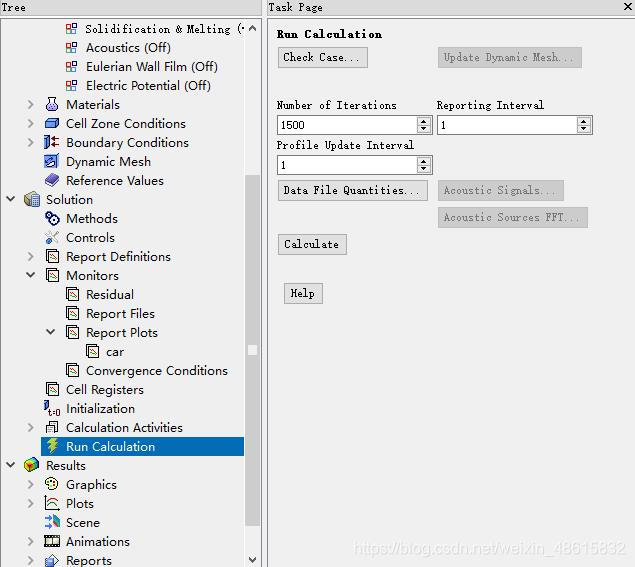Screen dimensions: 635x567
Task: Collapse the Monitors tree node
Action: click(x=31, y=276)
